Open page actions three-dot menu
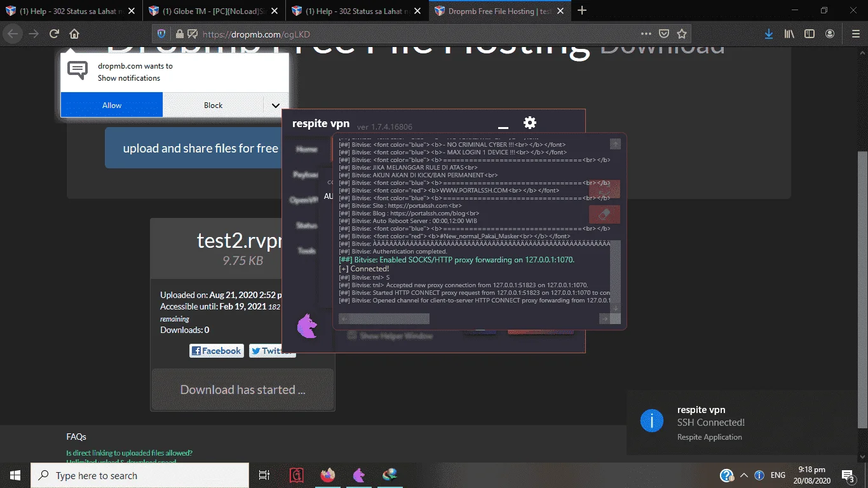Screen dimensions: 868x488 pos(646,34)
